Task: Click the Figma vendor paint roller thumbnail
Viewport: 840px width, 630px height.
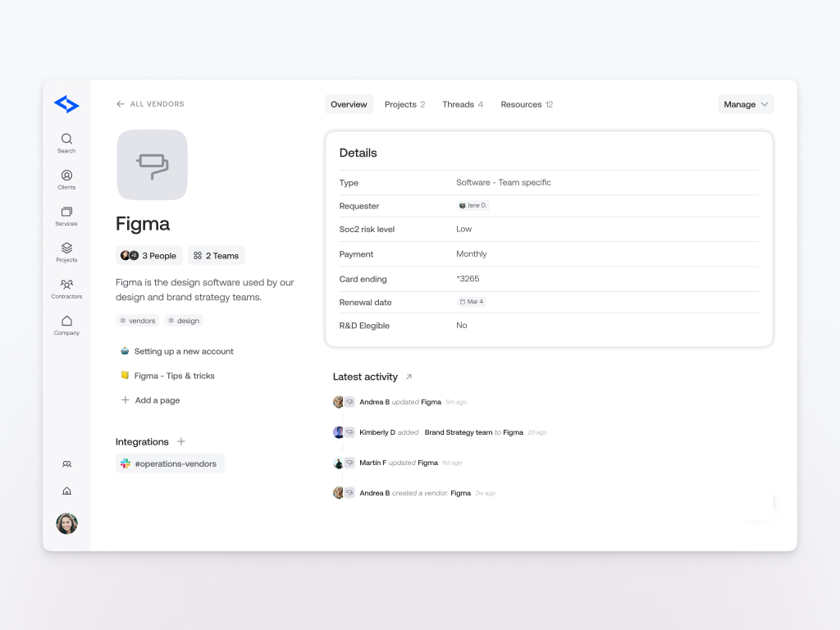Action: tap(152, 165)
